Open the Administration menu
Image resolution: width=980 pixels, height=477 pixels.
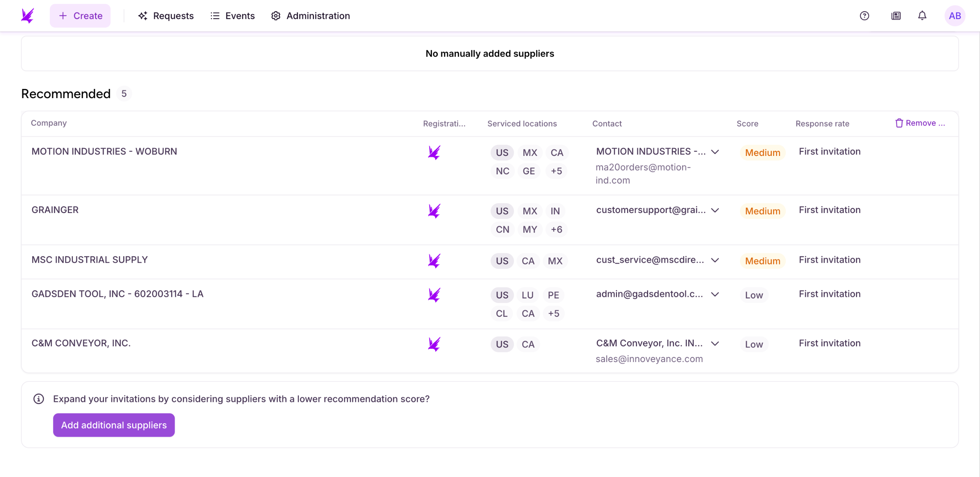coord(310,16)
